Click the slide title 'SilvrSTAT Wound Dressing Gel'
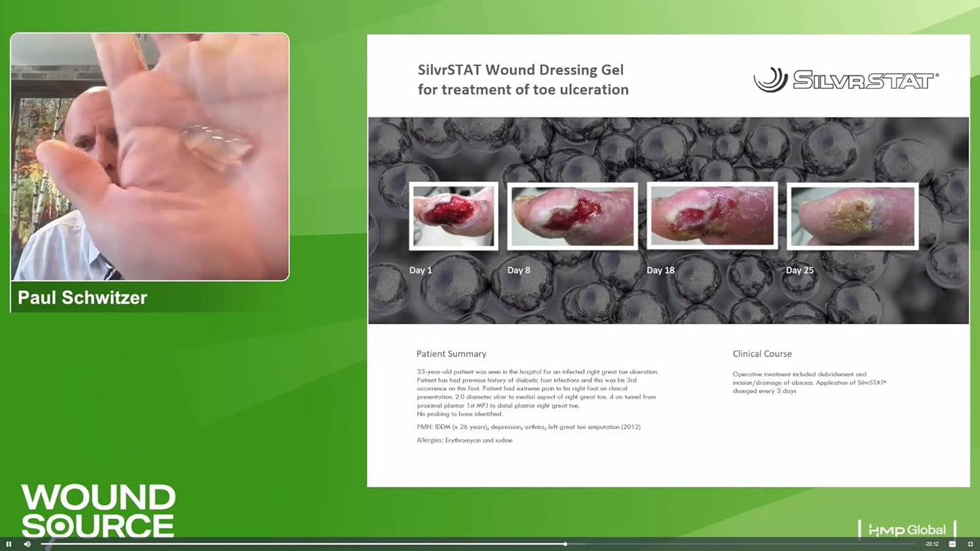 [520, 70]
